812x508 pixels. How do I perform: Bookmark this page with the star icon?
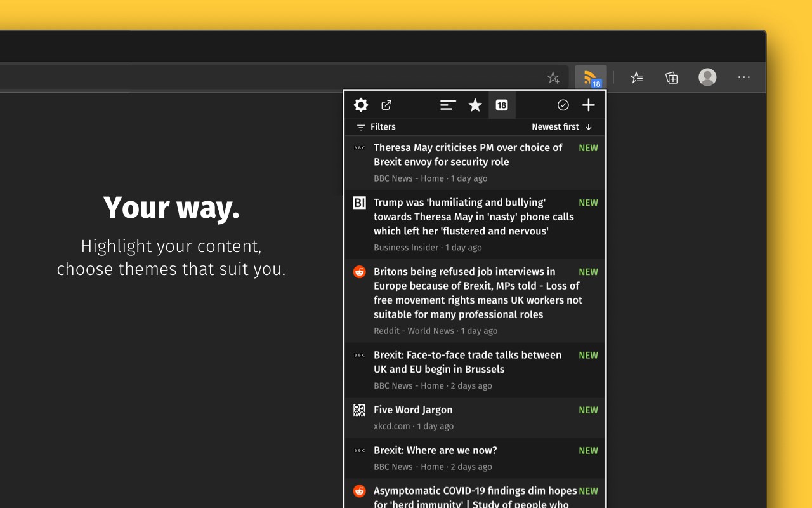[553, 78]
